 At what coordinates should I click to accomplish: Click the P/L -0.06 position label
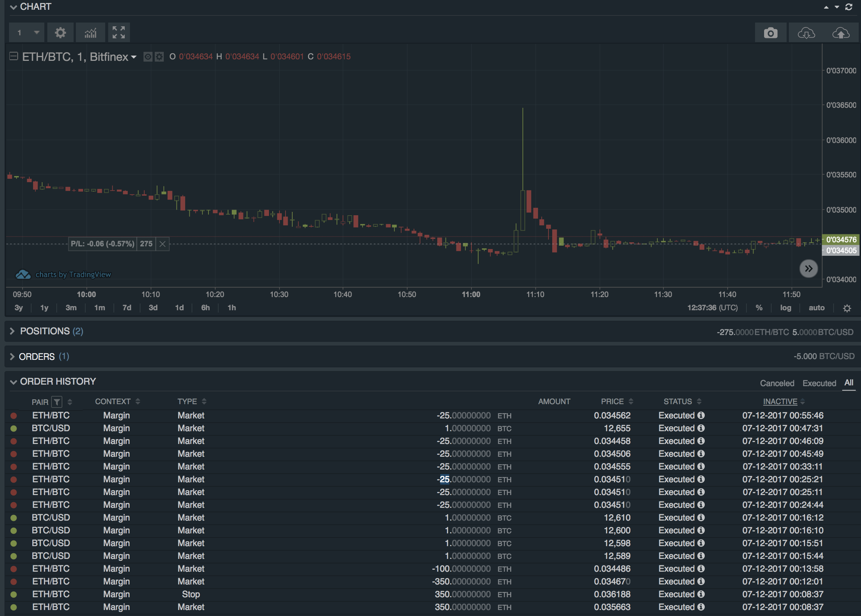(103, 244)
